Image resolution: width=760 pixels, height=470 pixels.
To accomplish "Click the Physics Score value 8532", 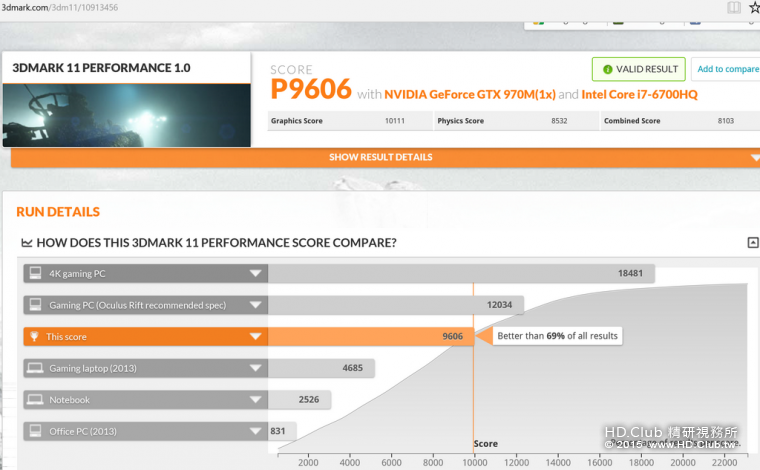I will tap(559, 121).
